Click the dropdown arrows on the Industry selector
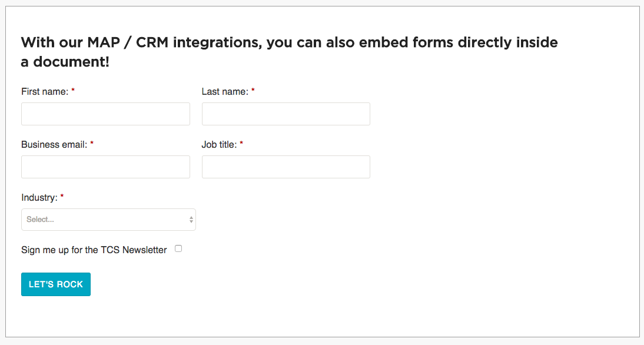The image size is (644, 345). pyautogui.click(x=190, y=219)
